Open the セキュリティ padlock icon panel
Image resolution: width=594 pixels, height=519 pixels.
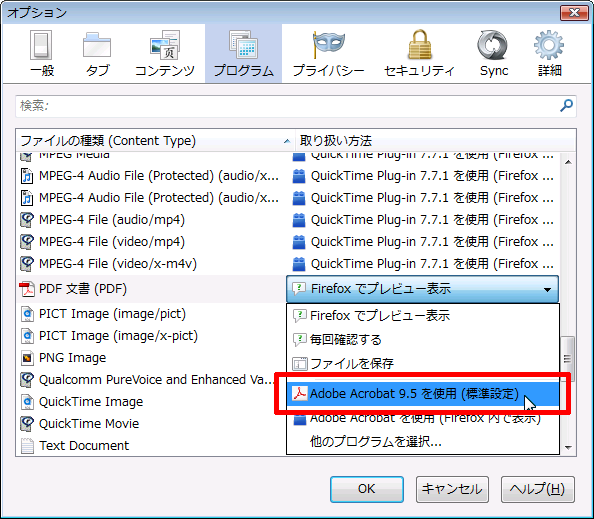(x=419, y=54)
